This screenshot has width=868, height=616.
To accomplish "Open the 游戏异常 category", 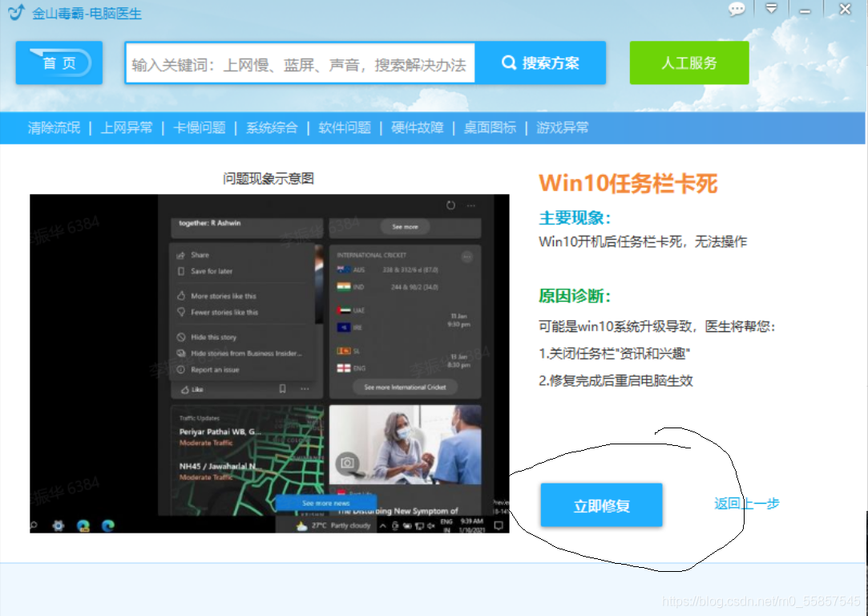I will [x=563, y=128].
